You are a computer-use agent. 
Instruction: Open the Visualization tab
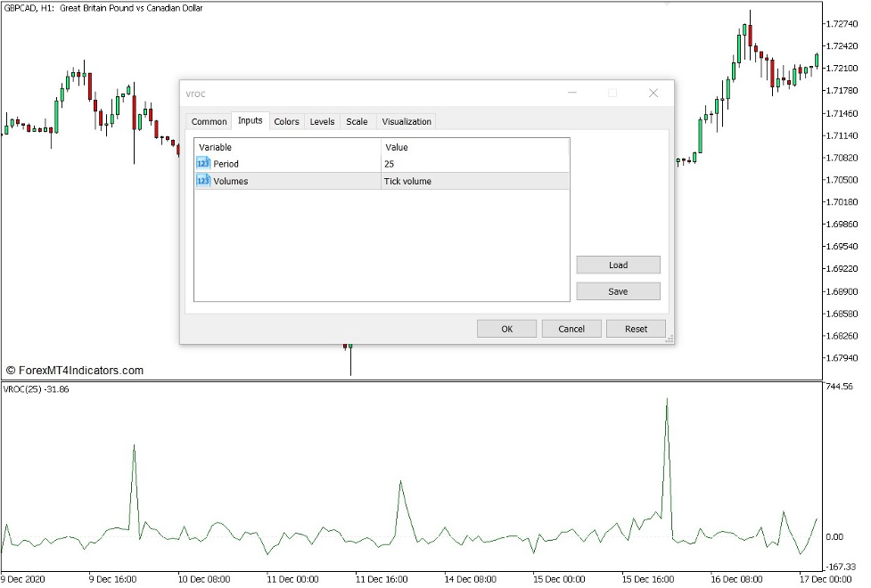point(406,121)
